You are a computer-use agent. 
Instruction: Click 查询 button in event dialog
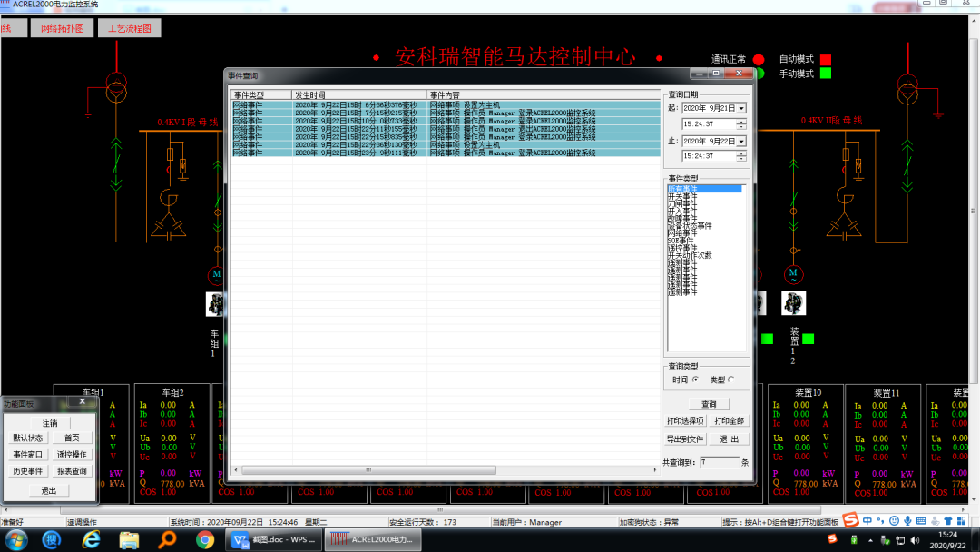[x=709, y=404]
